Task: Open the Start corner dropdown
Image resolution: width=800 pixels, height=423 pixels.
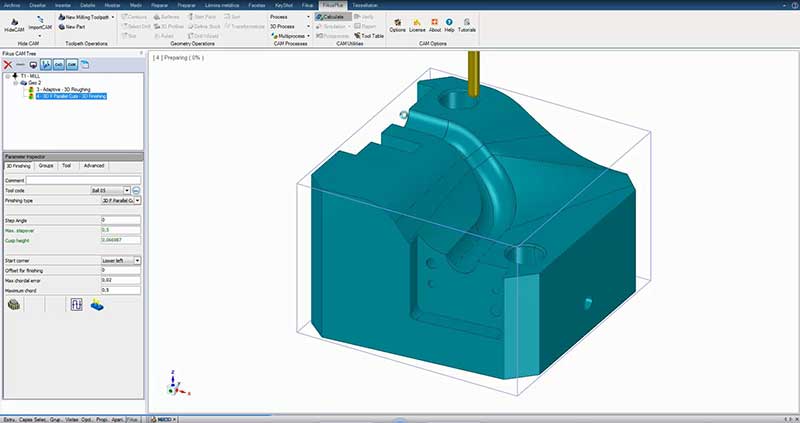Action: click(x=136, y=260)
